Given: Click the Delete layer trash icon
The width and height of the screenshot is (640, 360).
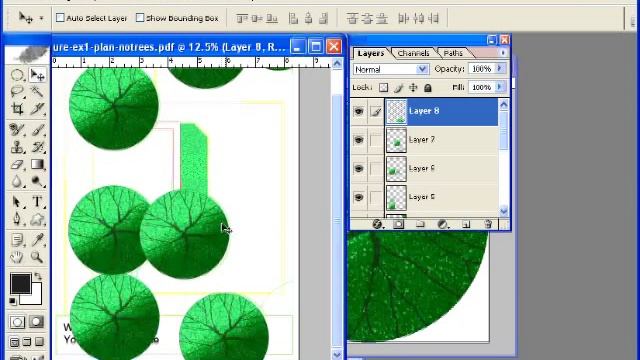Looking at the screenshot, I should coord(488,224).
